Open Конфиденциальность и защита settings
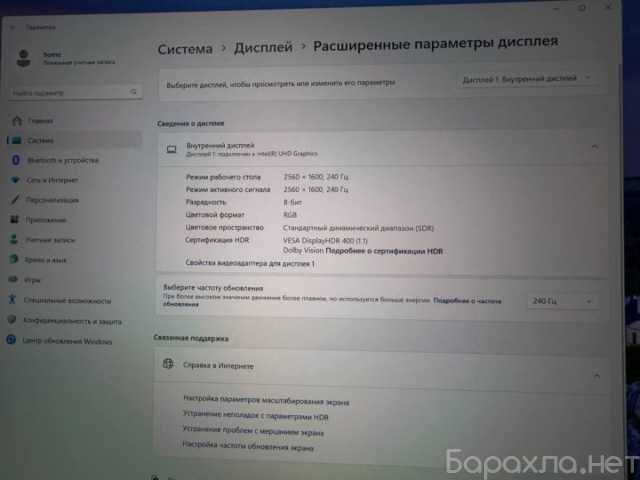The height and width of the screenshot is (480, 640). click(73, 321)
